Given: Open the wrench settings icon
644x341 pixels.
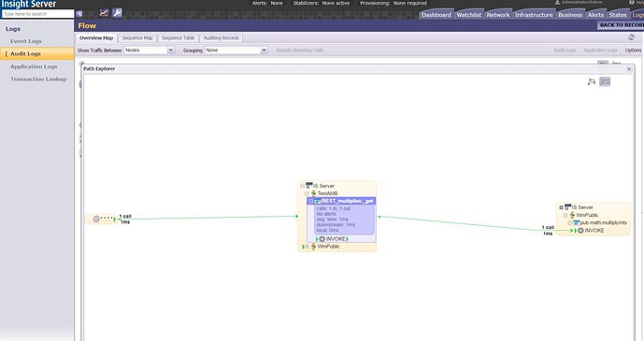Looking at the screenshot, I should [x=117, y=13].
